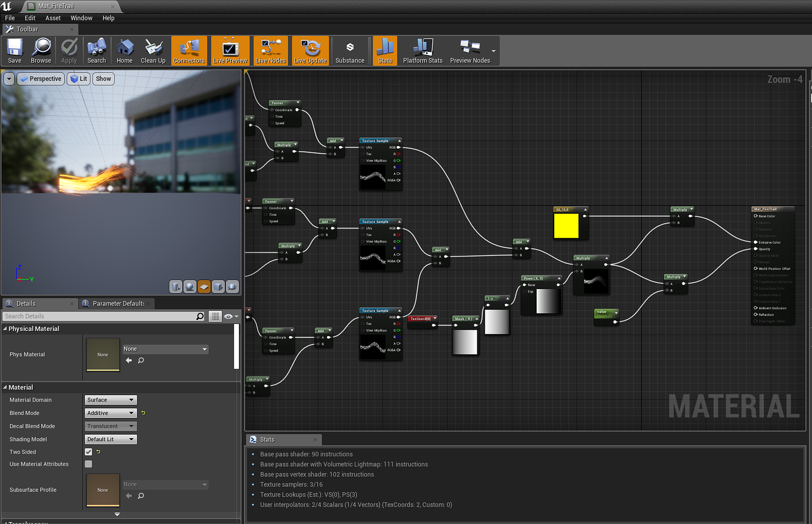
Task: Click the yellow constant color swatch node
Action: click(568, 225)
